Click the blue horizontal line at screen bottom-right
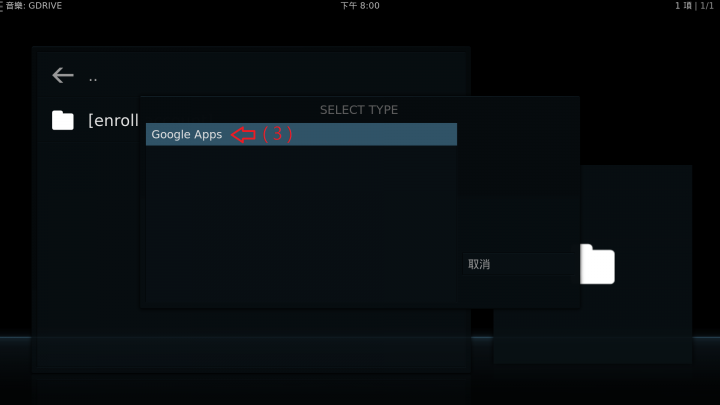The width and height of the screenshot is (720, 405). click(x=706, y=338)
